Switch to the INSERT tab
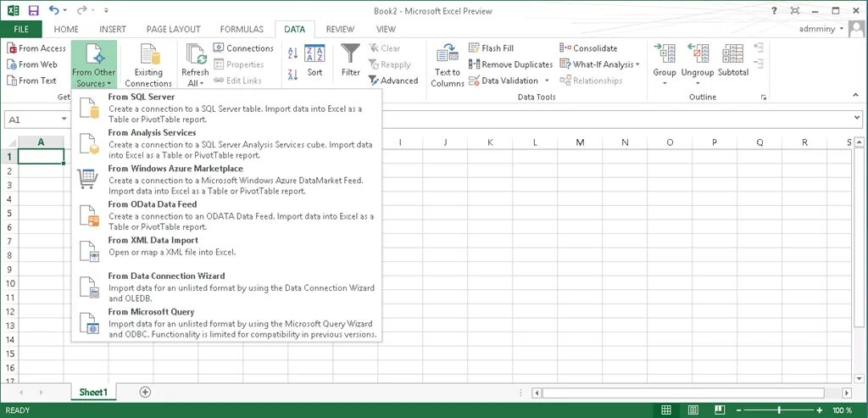Viewport: 868px width, 418px height. pyautogui.click(x=113, y=30)
